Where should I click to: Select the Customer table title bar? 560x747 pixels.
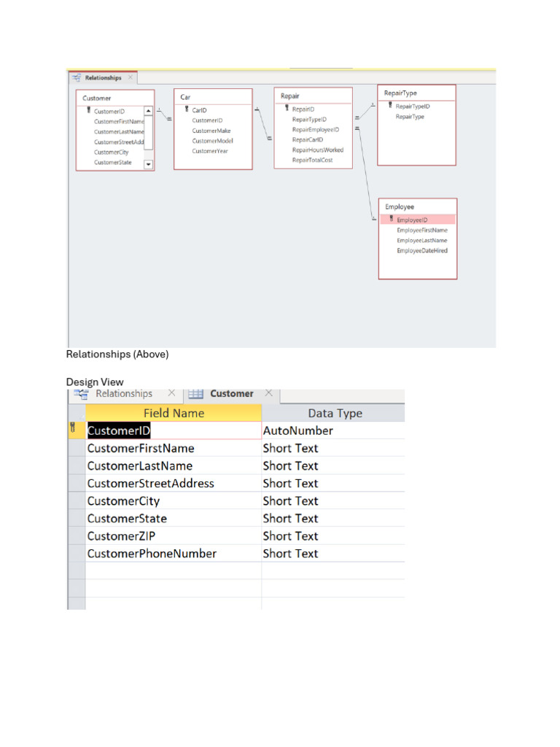(115, 98)
